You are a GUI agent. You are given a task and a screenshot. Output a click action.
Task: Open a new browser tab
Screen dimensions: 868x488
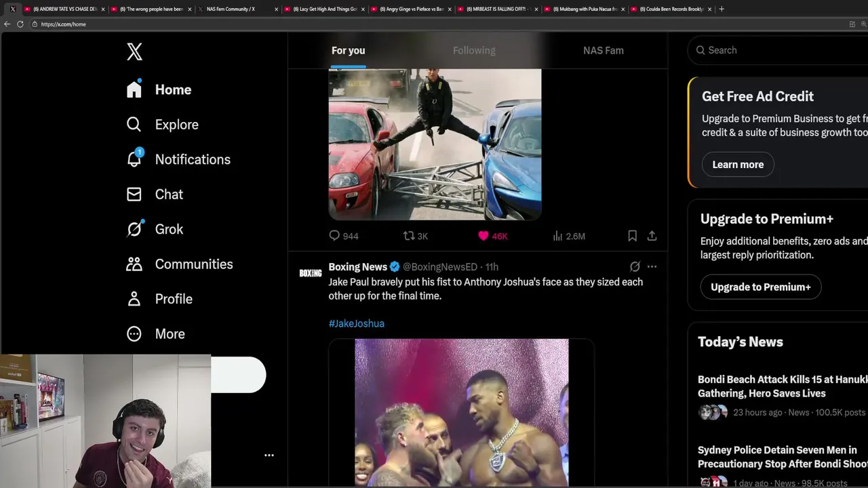(x=722, y=9)
